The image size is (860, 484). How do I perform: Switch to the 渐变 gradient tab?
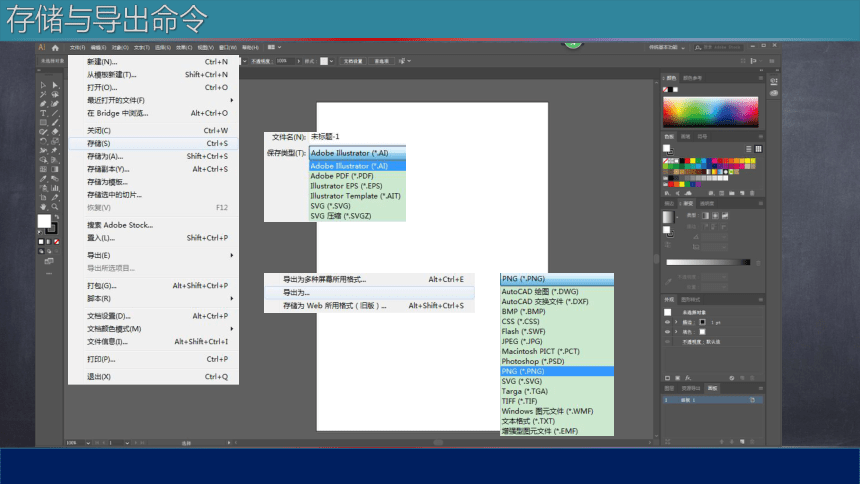coord(688,204)
